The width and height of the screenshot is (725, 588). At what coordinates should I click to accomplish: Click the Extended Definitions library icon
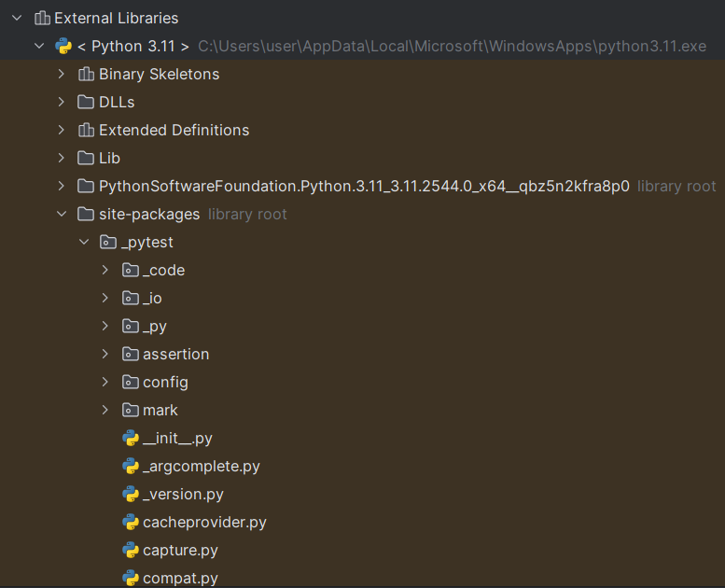point(86,130)
